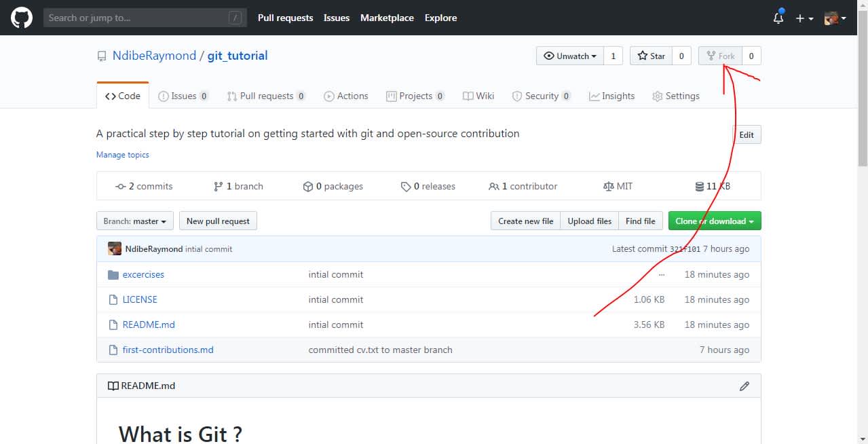Open Manage topics link
The image size is (868, 444).
pos(123,155)
